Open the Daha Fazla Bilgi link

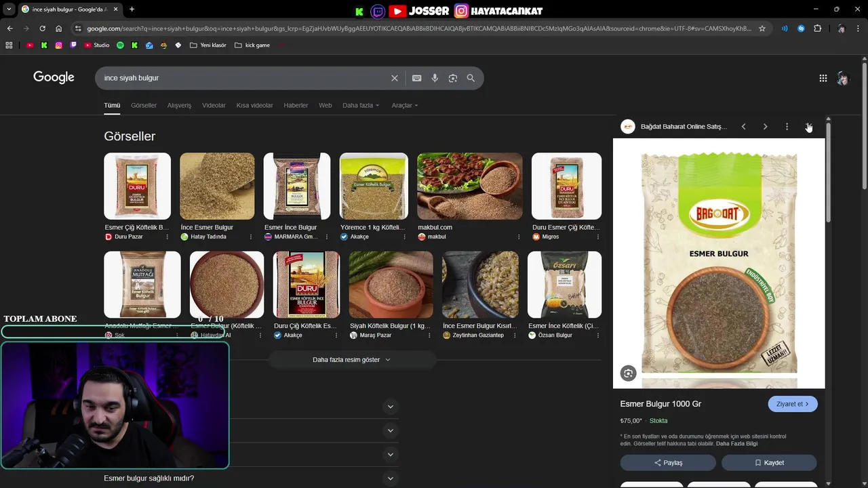click(x=736, y=444)
